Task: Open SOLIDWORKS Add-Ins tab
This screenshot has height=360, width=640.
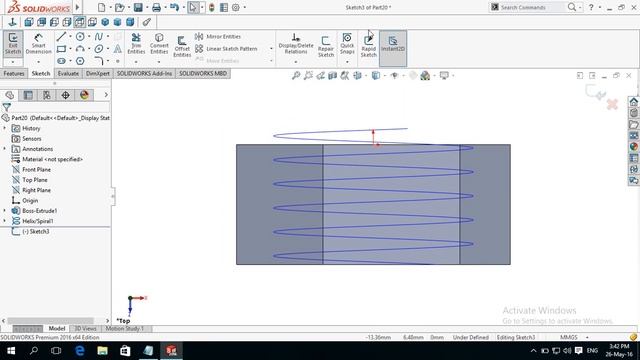Action: click(144, 73)
